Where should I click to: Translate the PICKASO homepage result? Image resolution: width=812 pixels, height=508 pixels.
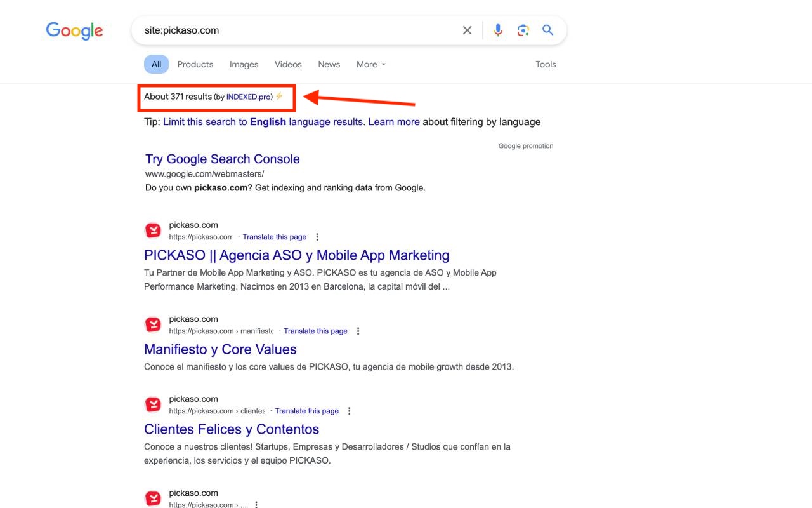pyautogui.click(x=274, y=237)
